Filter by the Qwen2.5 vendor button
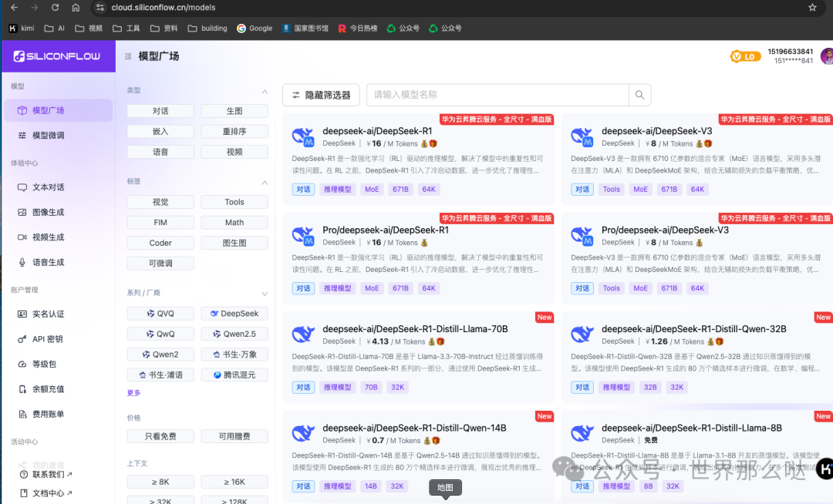The height and width of the screenshot is (504, 833). (234, 334)
